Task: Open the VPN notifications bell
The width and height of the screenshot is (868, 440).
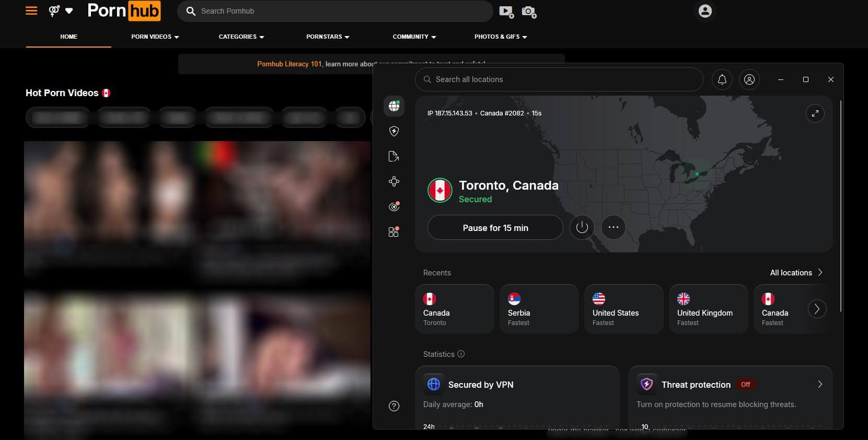Action: (x=722, y=79)
